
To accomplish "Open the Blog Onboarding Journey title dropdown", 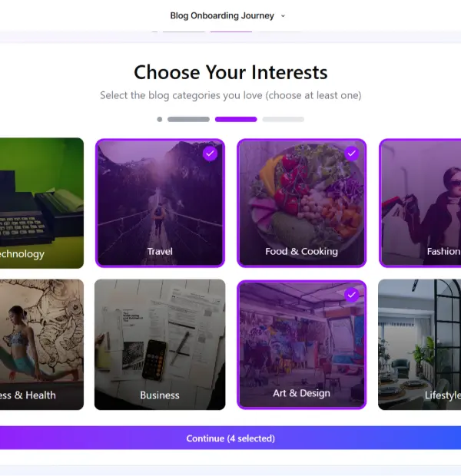I will [x=222, y=15].
